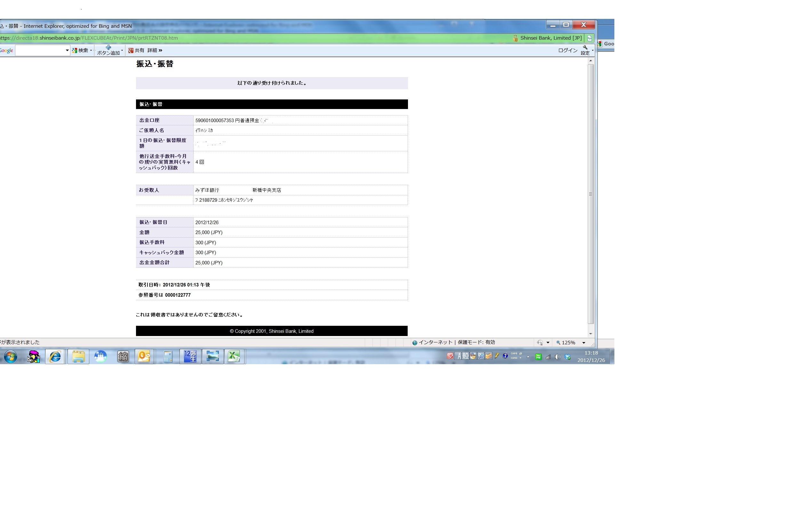Open the 設定 wrench settings in Google toolbar
The image size is (791, 532).
coord(585,50)
